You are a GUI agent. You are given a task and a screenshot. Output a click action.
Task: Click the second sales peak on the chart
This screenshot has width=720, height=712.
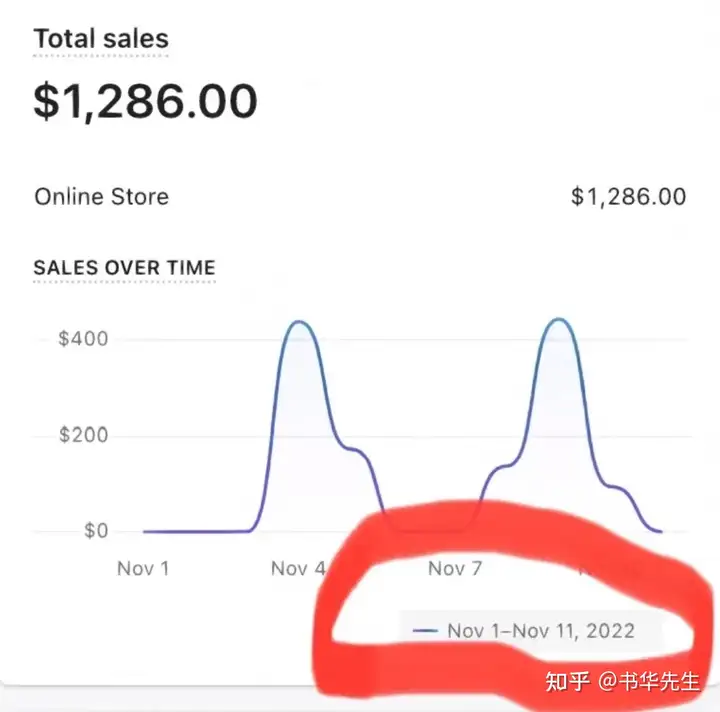tap(558, 319)
